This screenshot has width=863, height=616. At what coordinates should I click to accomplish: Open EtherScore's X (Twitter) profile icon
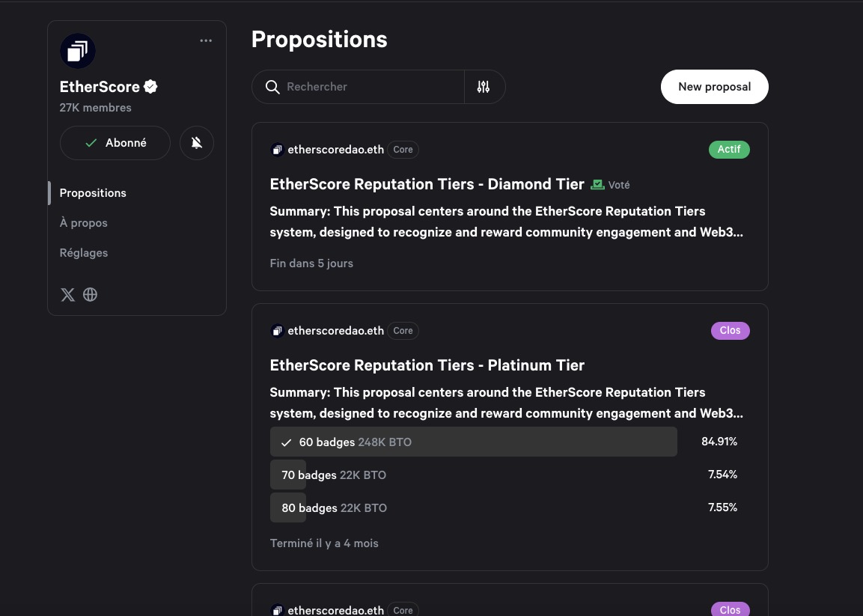coord(67,295)
